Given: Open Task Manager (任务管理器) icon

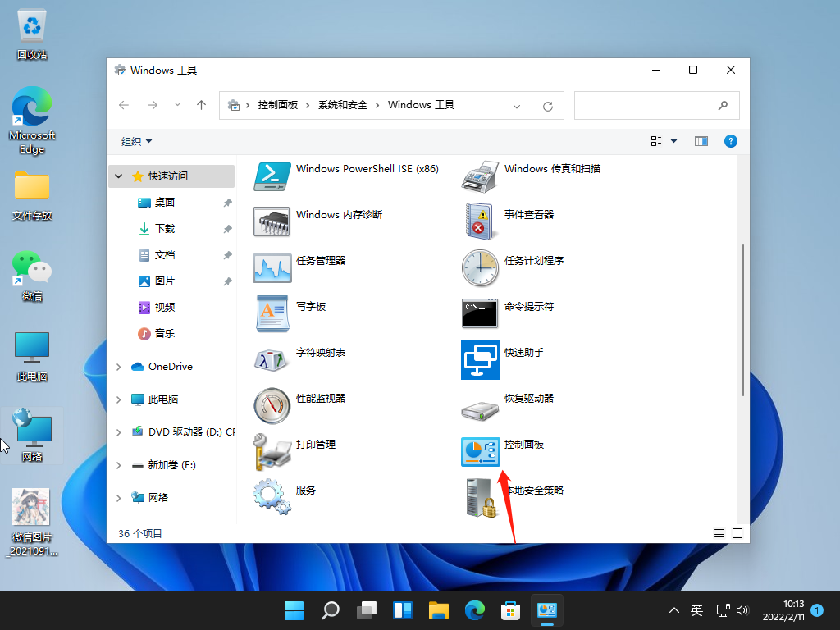Looking at the screenshot, I should click(x=272, y=268).
